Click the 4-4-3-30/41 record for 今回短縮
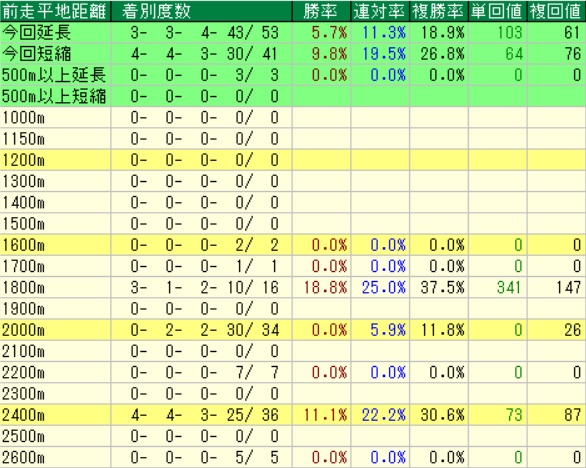The image size is (586, 468). [205, 54]
